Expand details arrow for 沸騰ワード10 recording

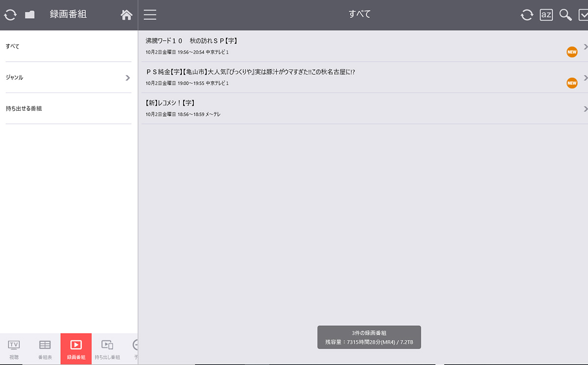[585, 47]
